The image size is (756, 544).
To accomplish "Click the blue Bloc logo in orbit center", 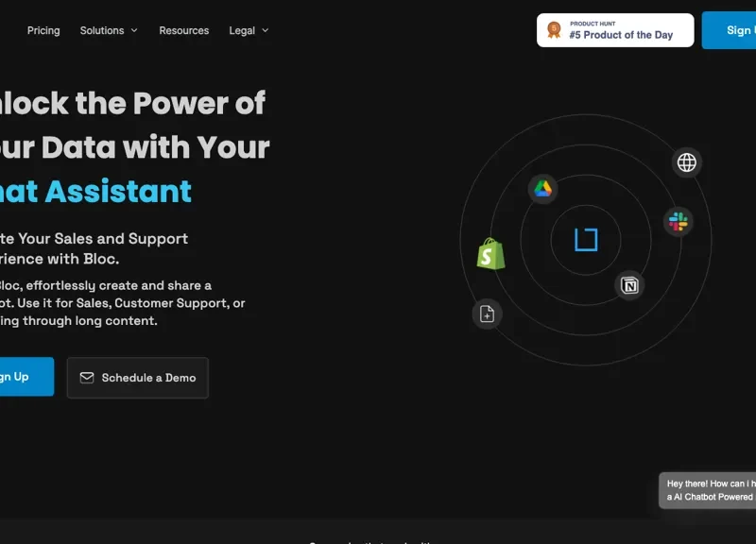I will point(586,240).
